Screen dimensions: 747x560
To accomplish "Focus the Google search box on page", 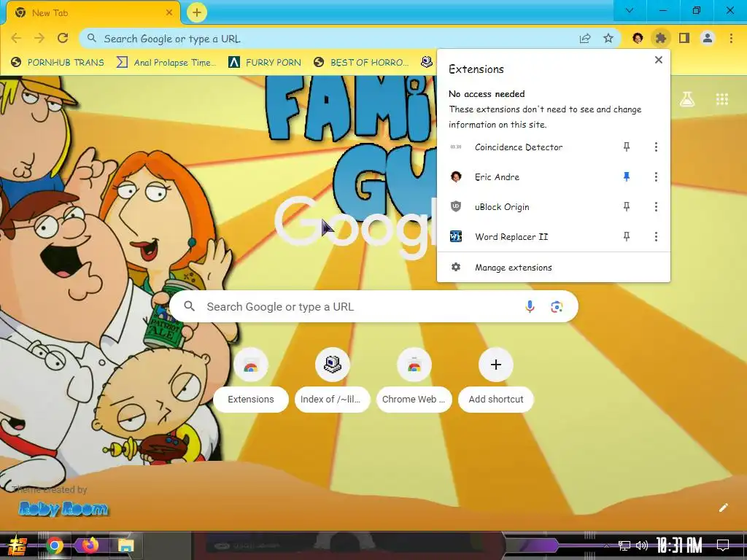I will (x=374, y=307).
